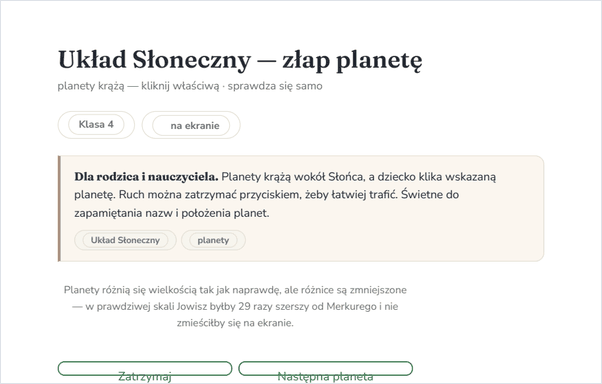Click the heading Układ Słoneczny — złap planetę
Viewport: 602px width, 384px height.
click(240, 60)
